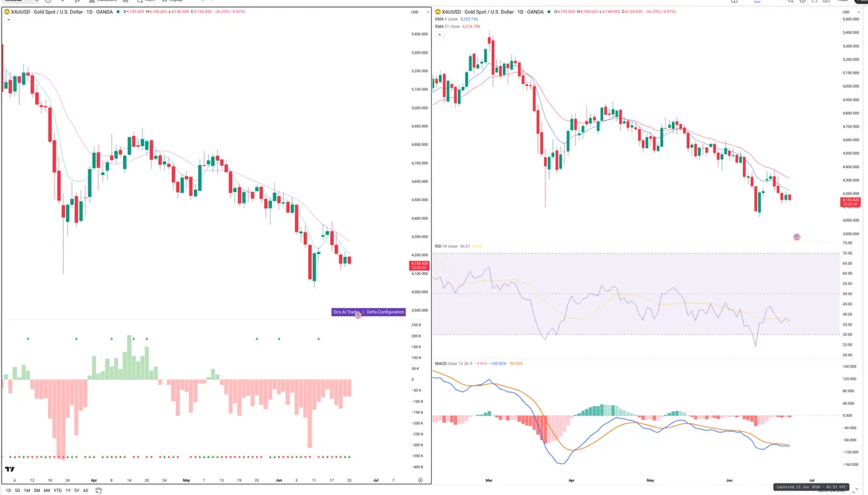868x495 pixels.
Task: Click Jul on left chart time axis
Action: (375, 480)
